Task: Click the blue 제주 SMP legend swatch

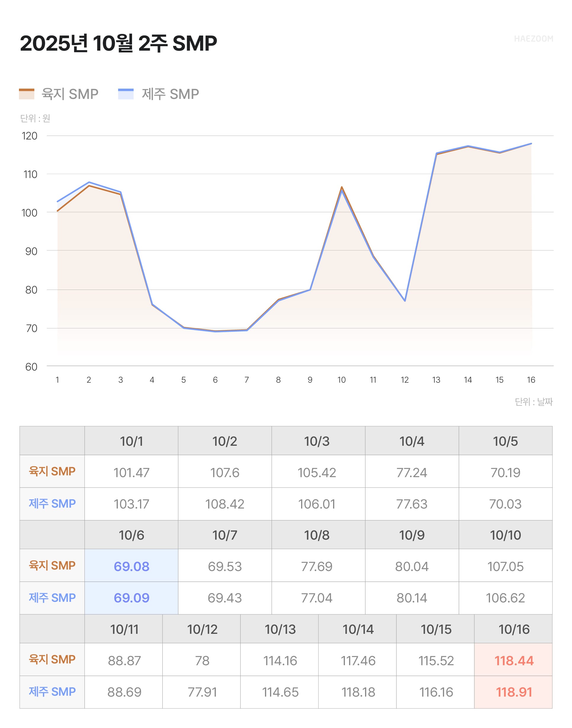Action: [126, 94]
